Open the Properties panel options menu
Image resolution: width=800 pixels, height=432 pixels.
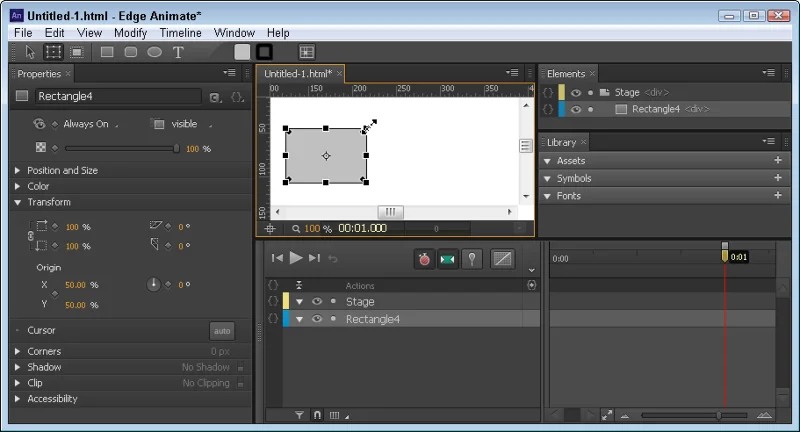pyautogui.click(x=229, y=72)
